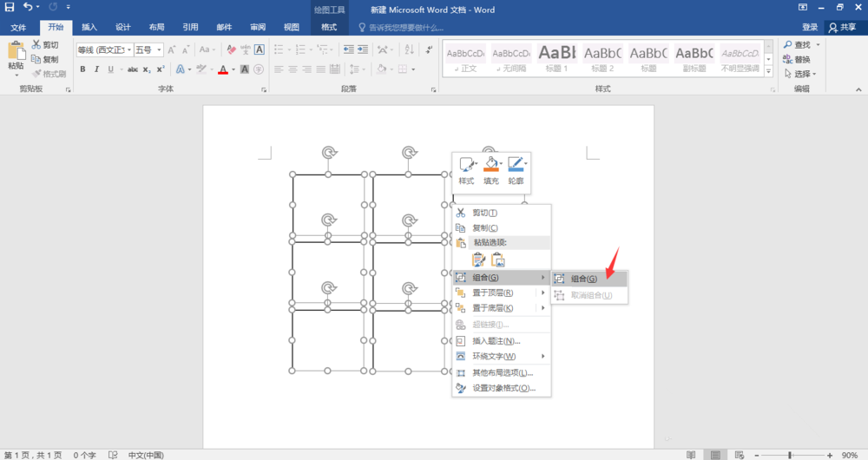
Task: Switch to the 插入 tab
Action: pos(89,27)
